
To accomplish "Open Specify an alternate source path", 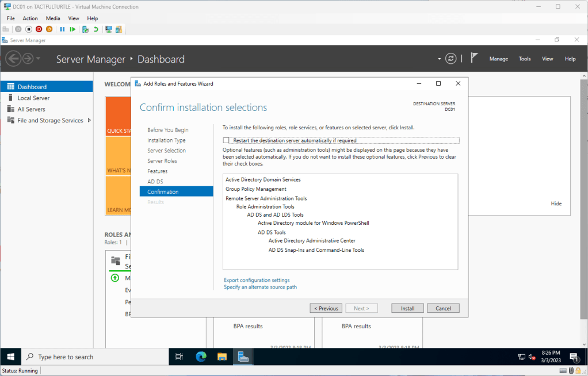I will click(260, 287).
